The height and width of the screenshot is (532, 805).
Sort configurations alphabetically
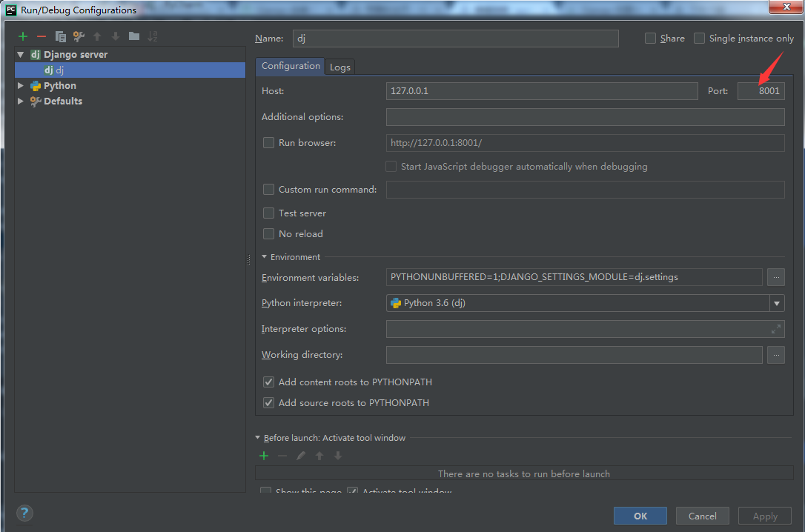click(x=153, y=36)
